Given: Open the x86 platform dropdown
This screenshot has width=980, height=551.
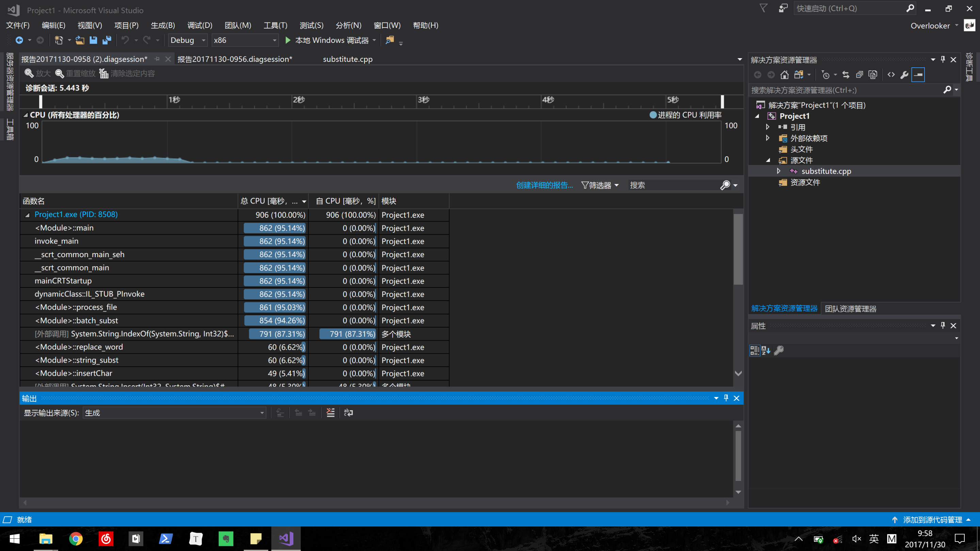Looking at the screenshot, I should click(245, 40).
